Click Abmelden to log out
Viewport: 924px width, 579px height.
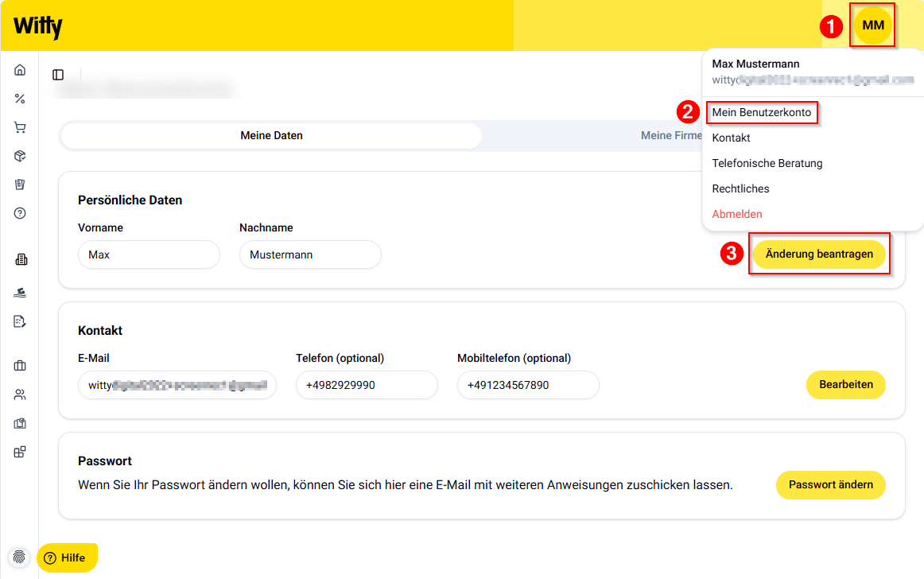point(736,214)
